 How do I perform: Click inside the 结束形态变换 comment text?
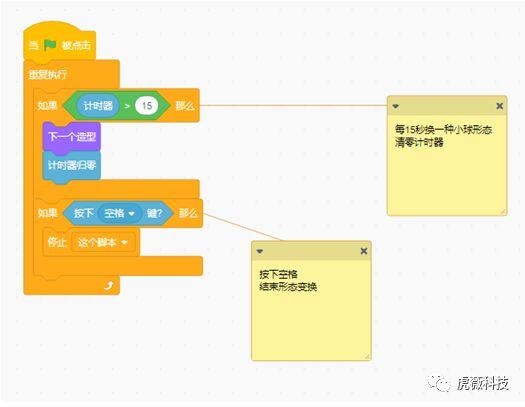[x=288, y=287]
